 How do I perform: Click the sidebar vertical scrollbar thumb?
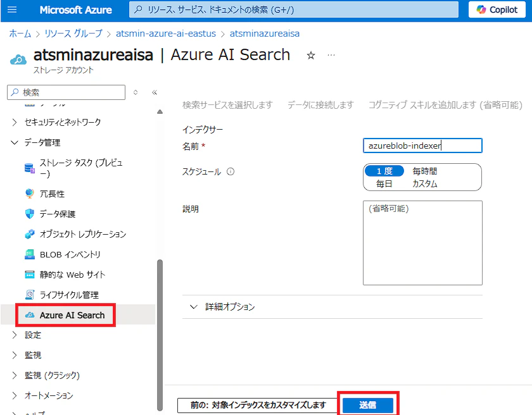pos(160,335)
